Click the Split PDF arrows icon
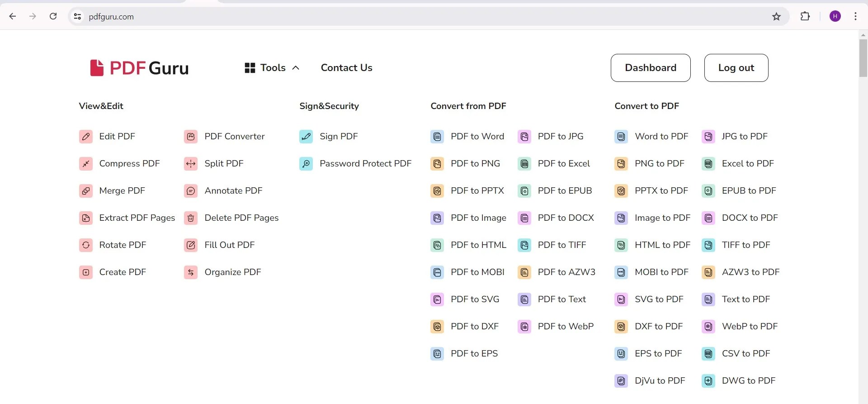The width and height of the screenshot is (868, 404). click(191, 163)
